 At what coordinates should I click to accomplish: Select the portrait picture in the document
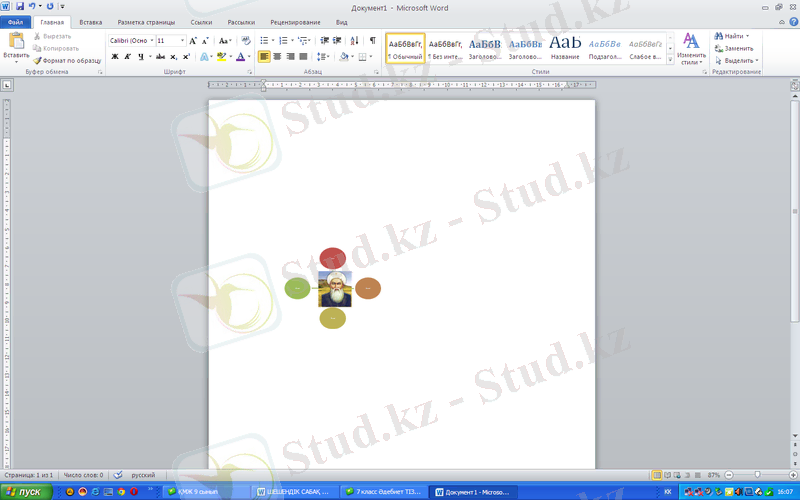click(x=334, y=288)
